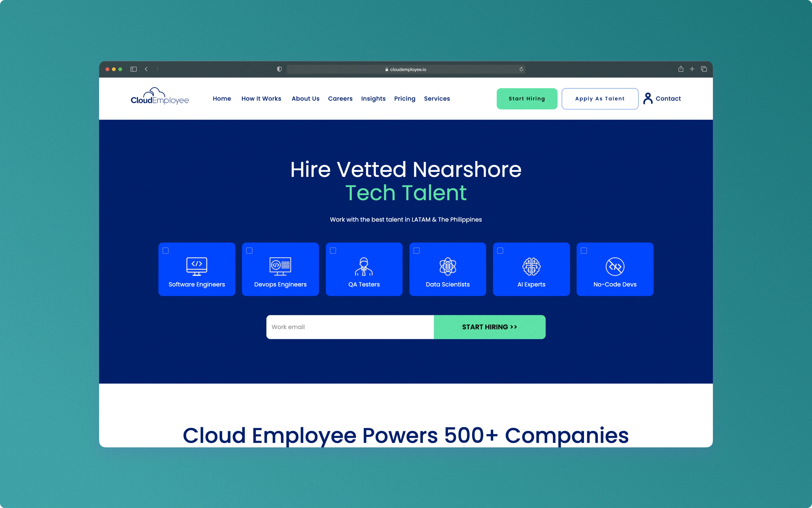Select the AI Experts label
This screenshot has width=812, height=508.
click(531, 285)
